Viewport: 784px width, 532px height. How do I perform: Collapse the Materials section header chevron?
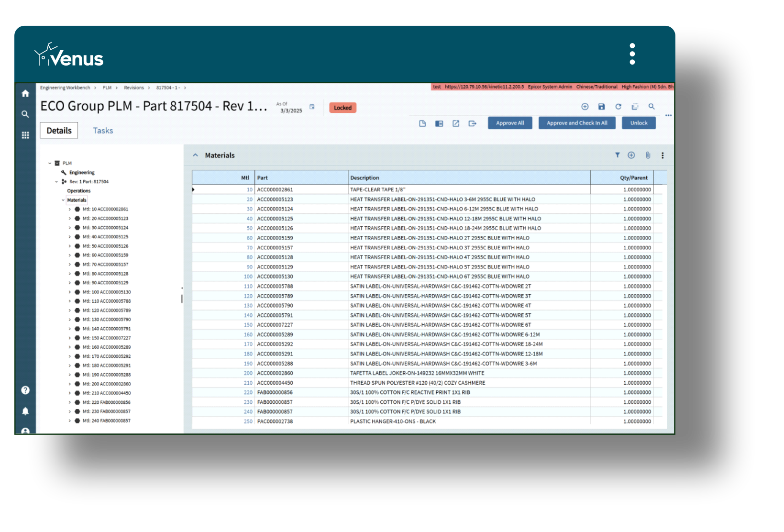(195, 155)
